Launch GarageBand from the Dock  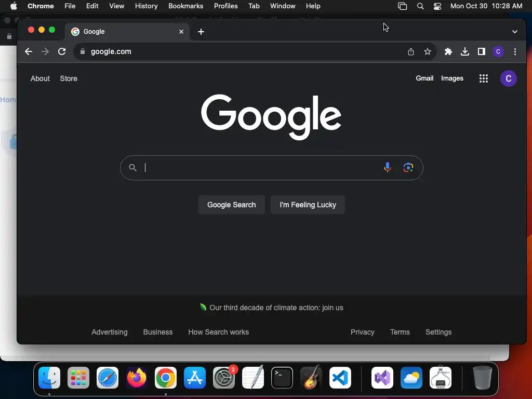click(311, 378)
